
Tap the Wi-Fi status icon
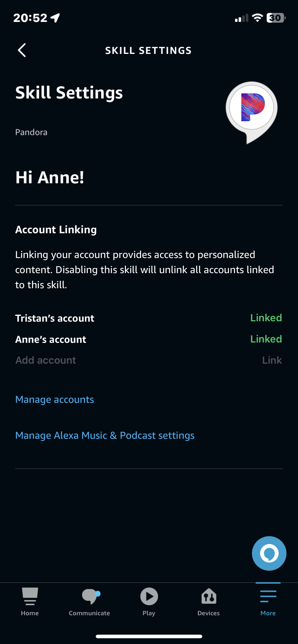pyautogui.click(x=257, y=18)
